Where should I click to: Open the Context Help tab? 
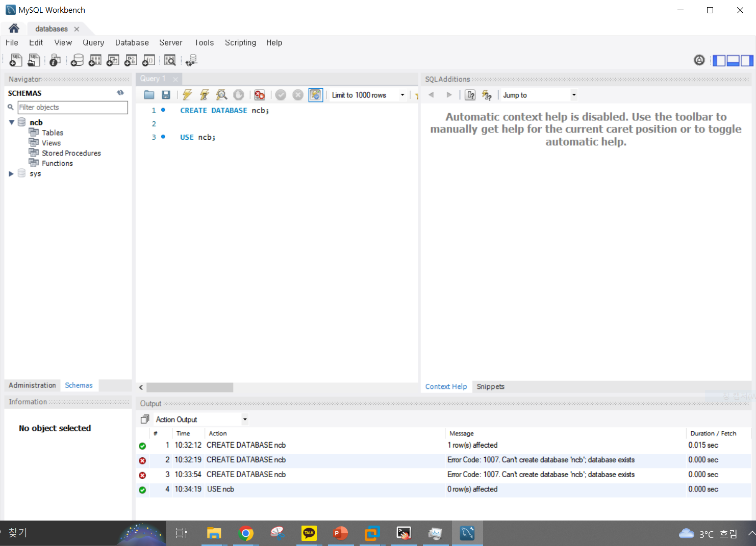(446, 386)
